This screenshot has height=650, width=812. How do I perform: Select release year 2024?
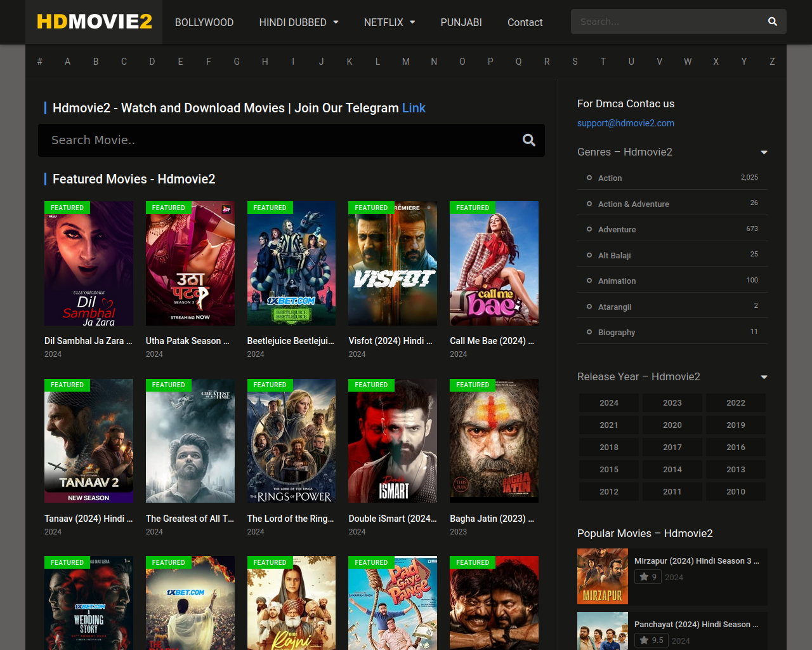609,403
